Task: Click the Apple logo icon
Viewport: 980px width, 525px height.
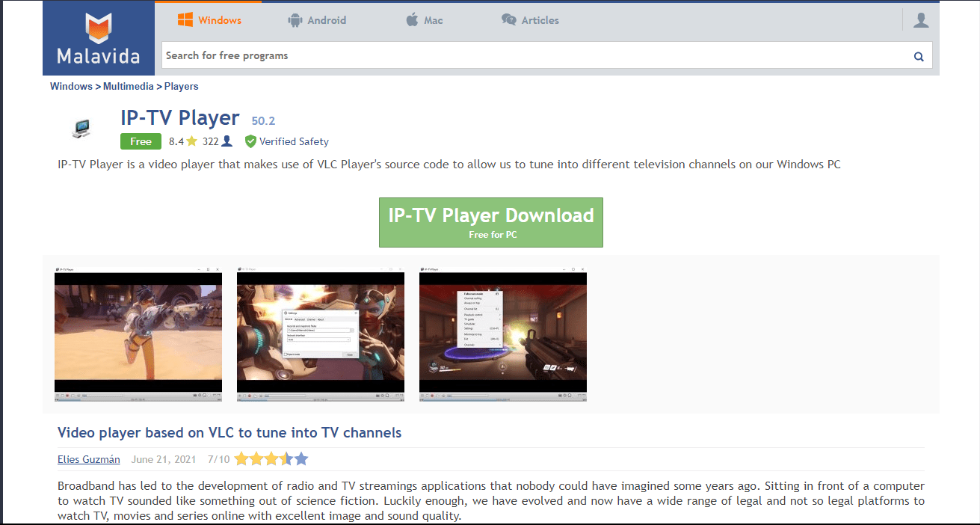Action: pos(413,20)
